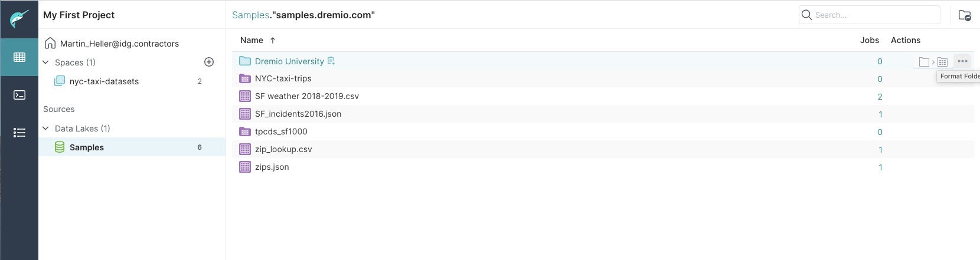
Task: Click the folder settings icon beside search
Action: (x=965, y=15)
